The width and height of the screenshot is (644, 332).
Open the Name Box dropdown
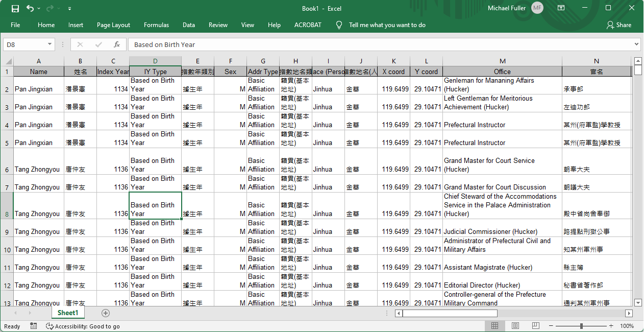tap(49, 44)
